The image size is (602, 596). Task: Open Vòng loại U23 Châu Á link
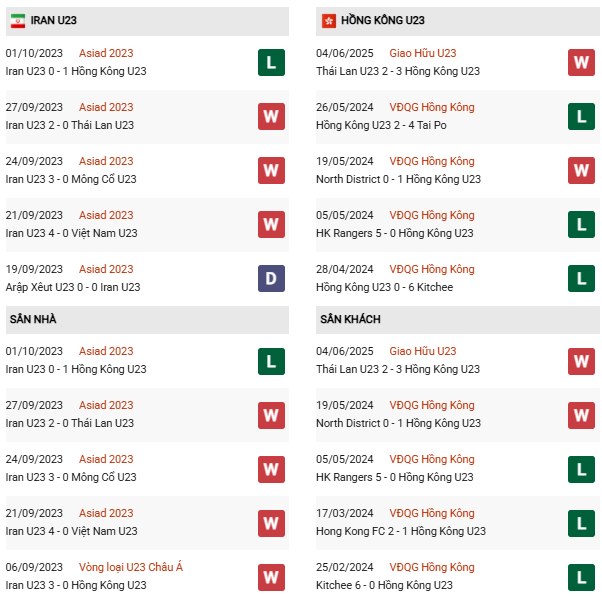132,567
